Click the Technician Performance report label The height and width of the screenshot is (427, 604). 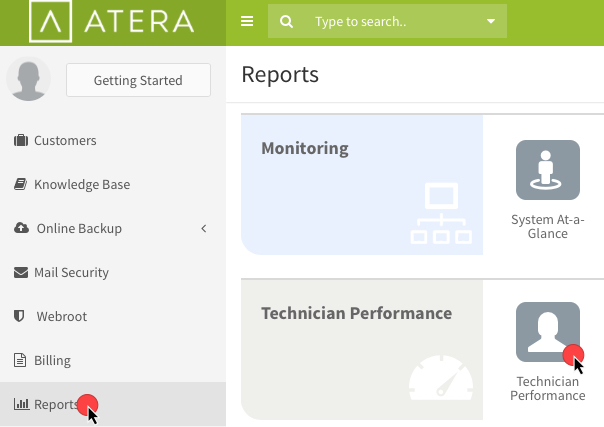[x=548, y=388]
